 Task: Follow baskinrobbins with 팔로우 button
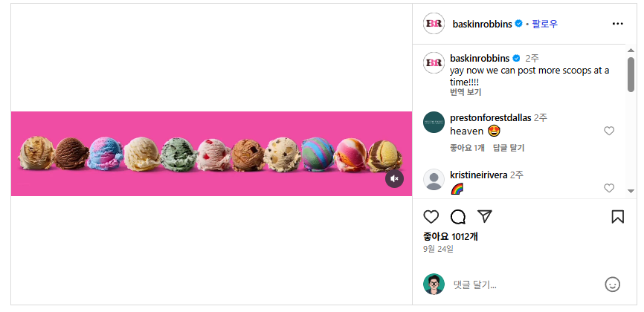(x=545, y=24)
